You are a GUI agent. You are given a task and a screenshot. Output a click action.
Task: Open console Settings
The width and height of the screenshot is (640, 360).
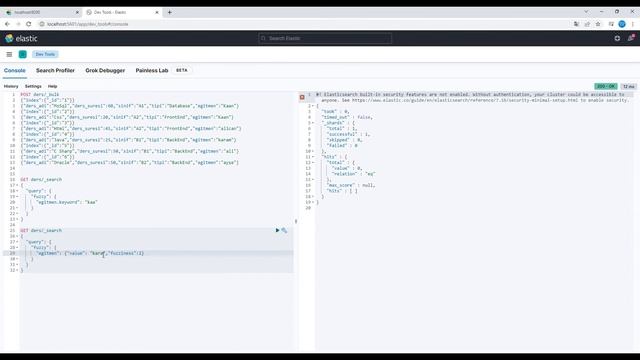pos(33,87)
